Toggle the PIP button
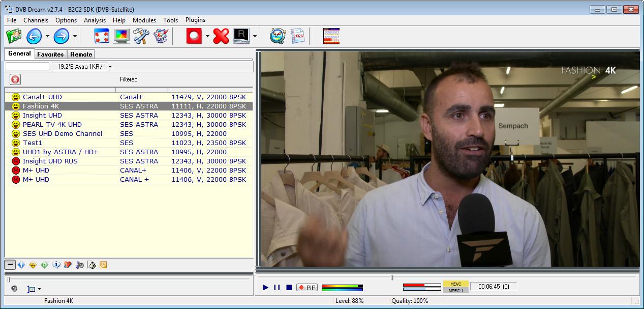This screenshot has height=309, width=644. (x=306, y=288)
